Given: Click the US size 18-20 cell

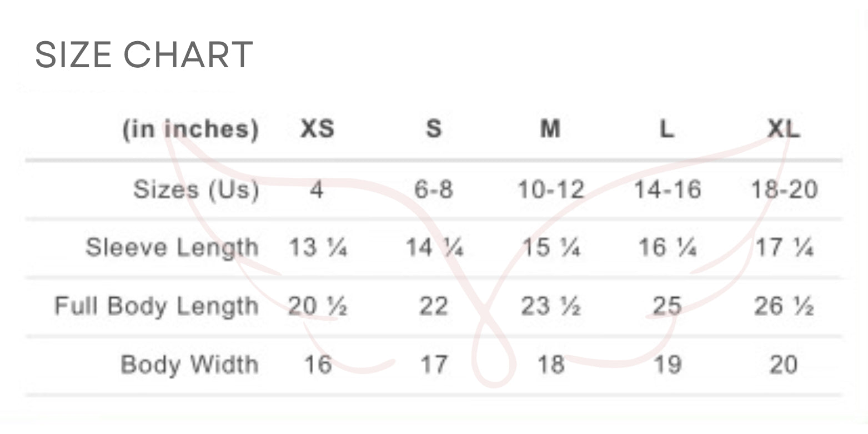Looking at the screenshot, I should [784, 190].
